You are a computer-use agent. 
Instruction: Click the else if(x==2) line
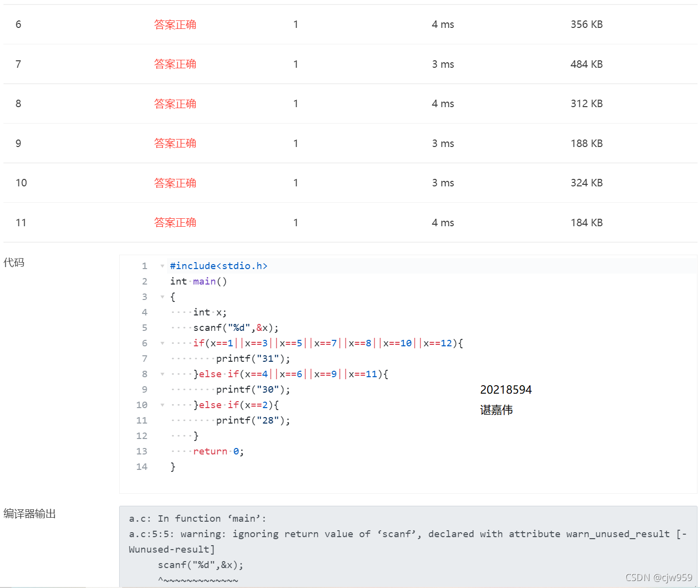coord(236,405)
